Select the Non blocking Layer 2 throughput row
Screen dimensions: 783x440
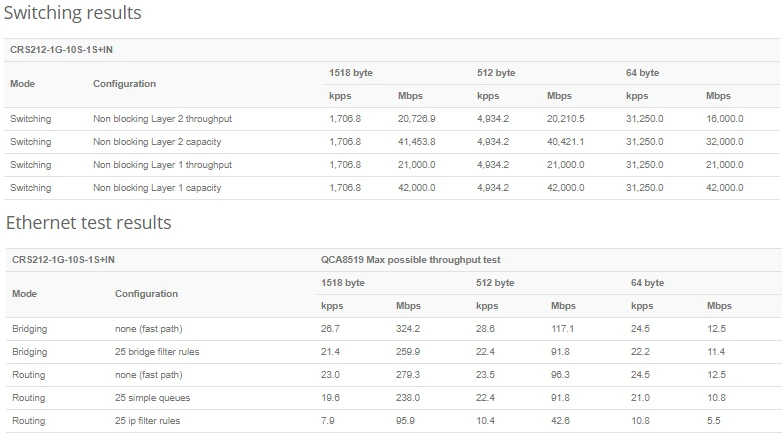point(163,119)
